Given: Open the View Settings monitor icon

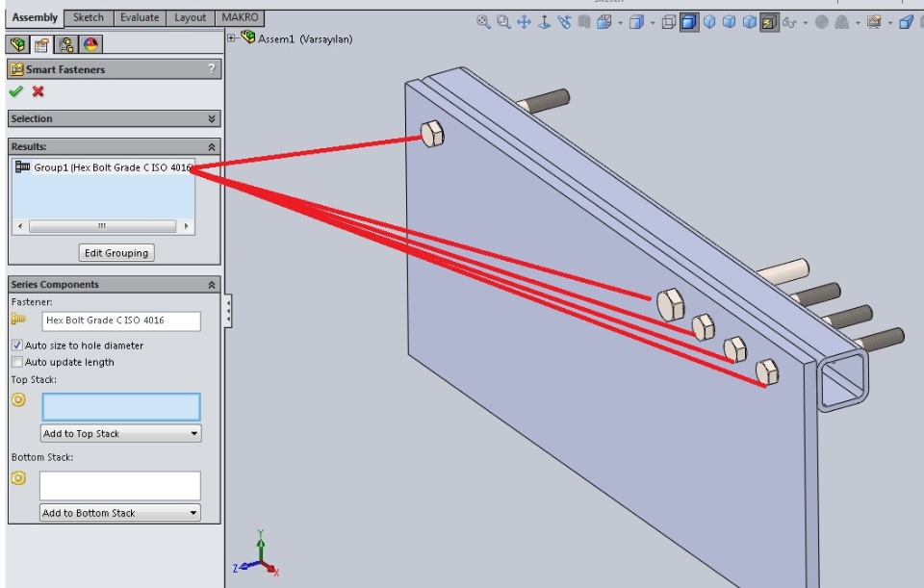Looking at the screenshot, I should [874, 22].
